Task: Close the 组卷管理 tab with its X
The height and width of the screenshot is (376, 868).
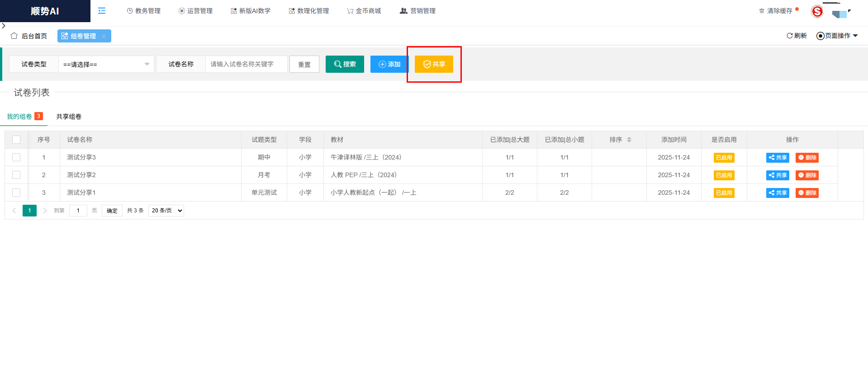Action: [x=104, y=37]
